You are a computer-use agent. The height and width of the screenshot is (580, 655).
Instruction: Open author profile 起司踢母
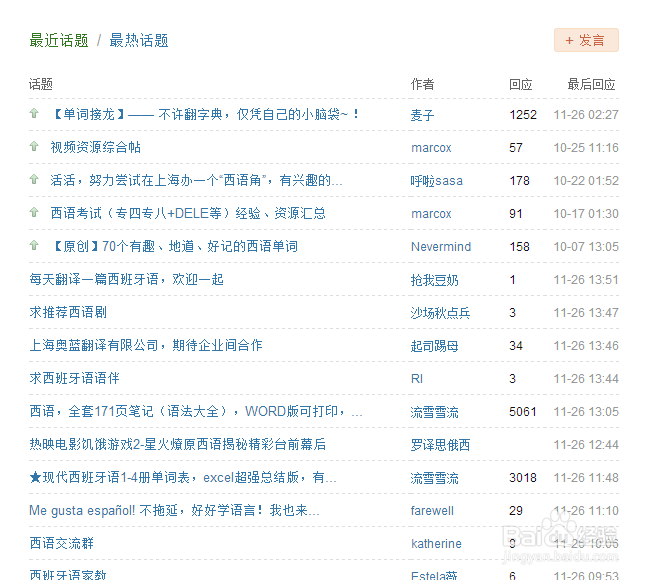(x=434, y=346)
